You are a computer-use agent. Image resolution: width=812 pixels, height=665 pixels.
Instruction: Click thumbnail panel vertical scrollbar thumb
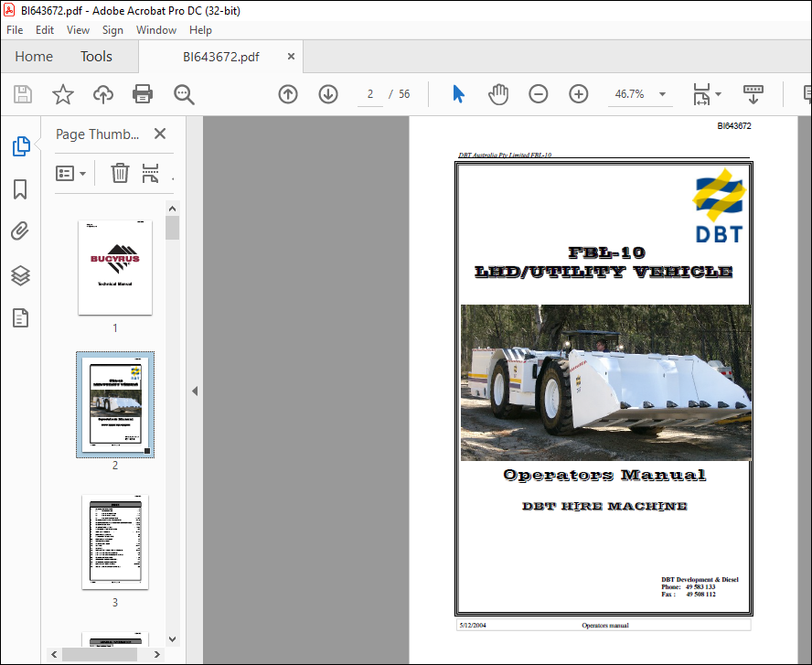173,228
